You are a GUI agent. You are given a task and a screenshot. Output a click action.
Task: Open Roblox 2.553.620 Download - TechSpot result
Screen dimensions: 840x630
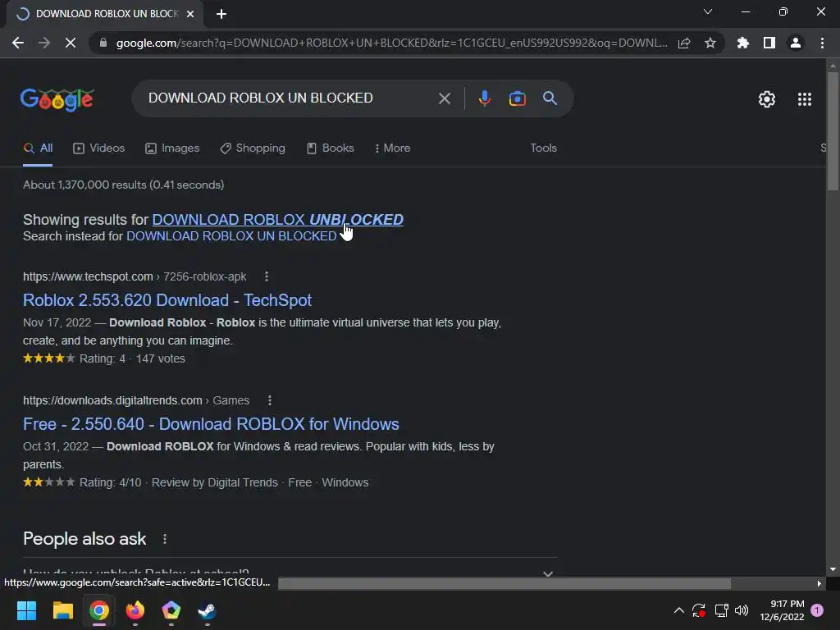click(167, 300)
